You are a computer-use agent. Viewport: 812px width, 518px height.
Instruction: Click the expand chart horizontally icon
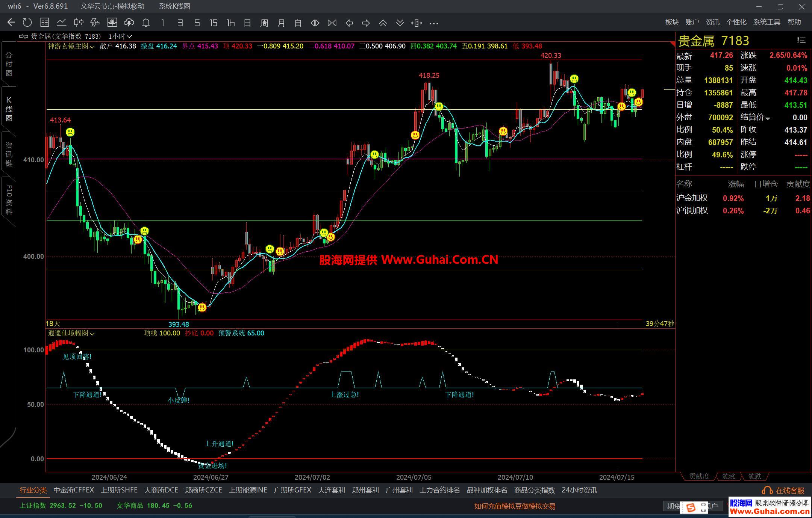click(315, 23)
